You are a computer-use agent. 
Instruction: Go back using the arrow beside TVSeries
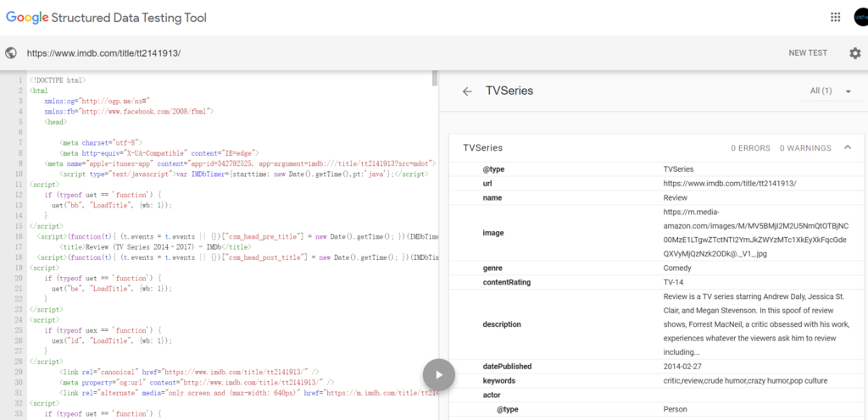[x=467, y=91]
